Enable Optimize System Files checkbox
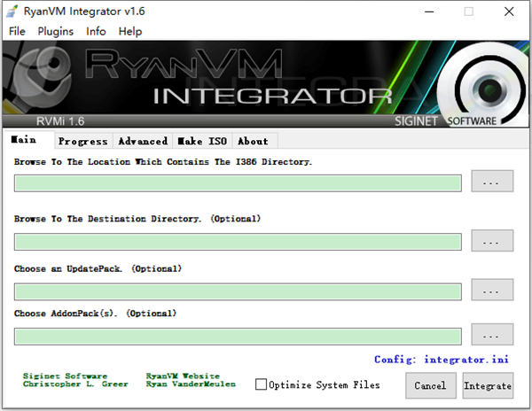532x411 pixels. (x=261, y=384)
